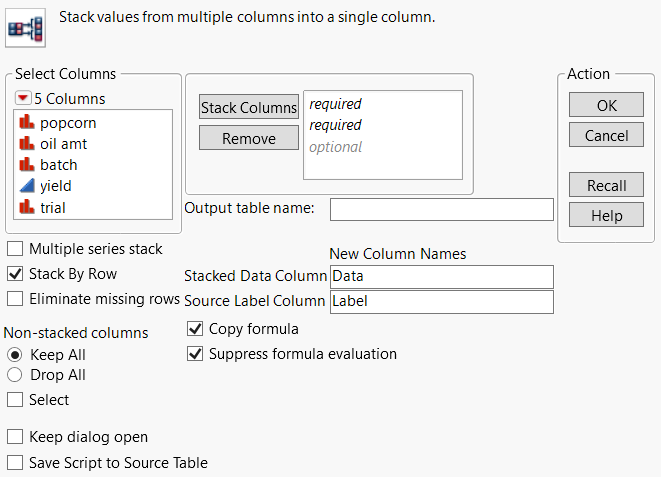Click the Output table name field
The height and width of the screenshot is (477, 661).
coord(441,209)
